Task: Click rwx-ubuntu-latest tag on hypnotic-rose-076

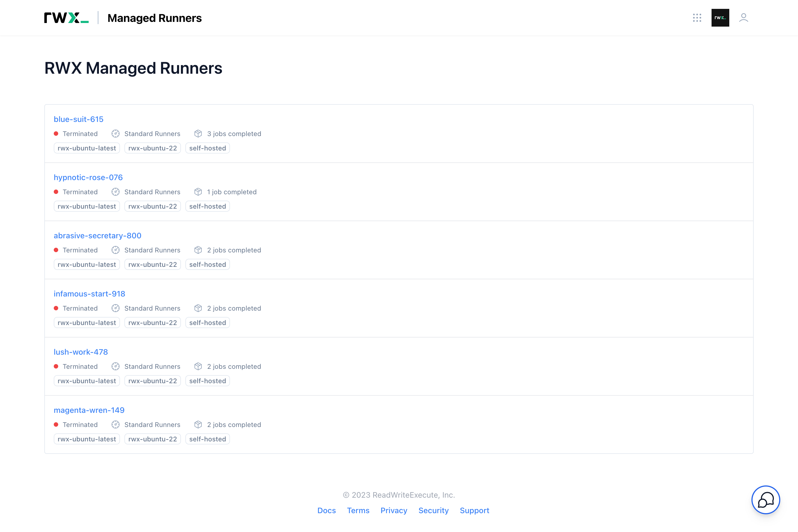Action: (x=87, y=206)
